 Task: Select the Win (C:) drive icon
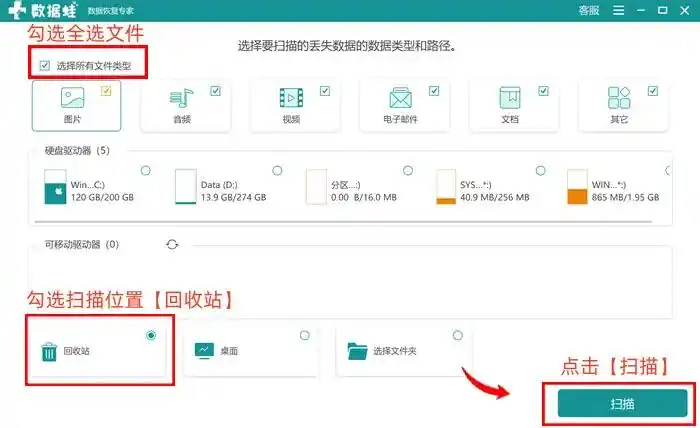pyautogui.click(x=55, y=187)
